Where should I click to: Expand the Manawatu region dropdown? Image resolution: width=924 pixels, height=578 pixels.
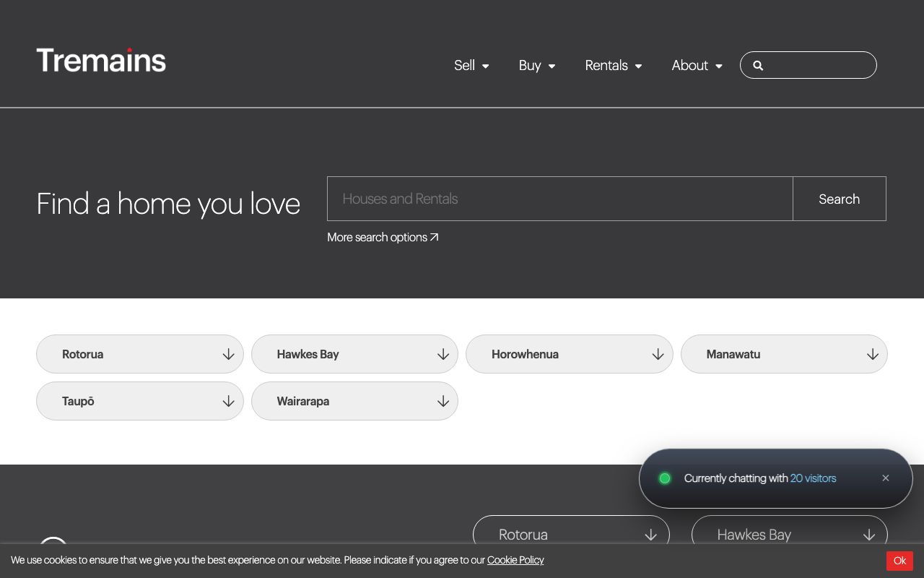coord(784,354)
